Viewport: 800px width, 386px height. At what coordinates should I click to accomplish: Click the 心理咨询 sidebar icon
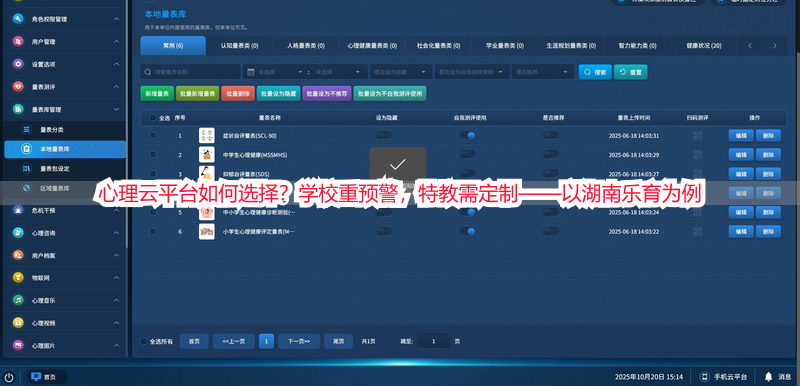18,233
